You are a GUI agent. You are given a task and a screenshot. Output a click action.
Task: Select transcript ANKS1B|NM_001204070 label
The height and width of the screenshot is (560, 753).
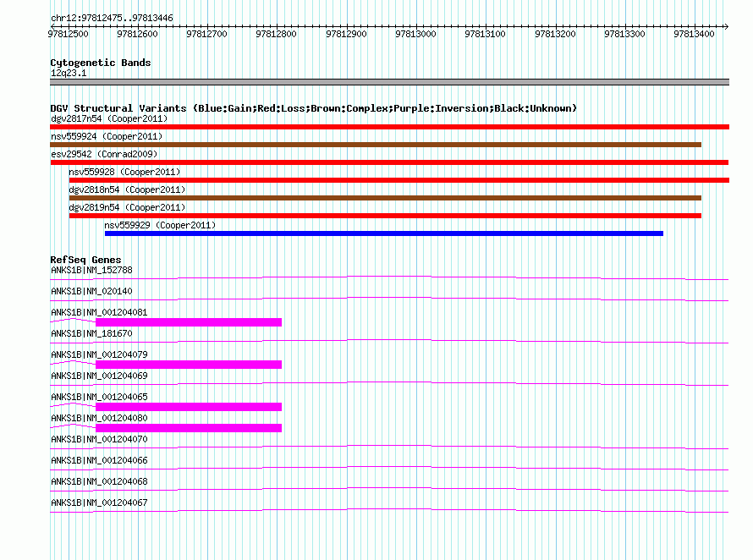99,439
